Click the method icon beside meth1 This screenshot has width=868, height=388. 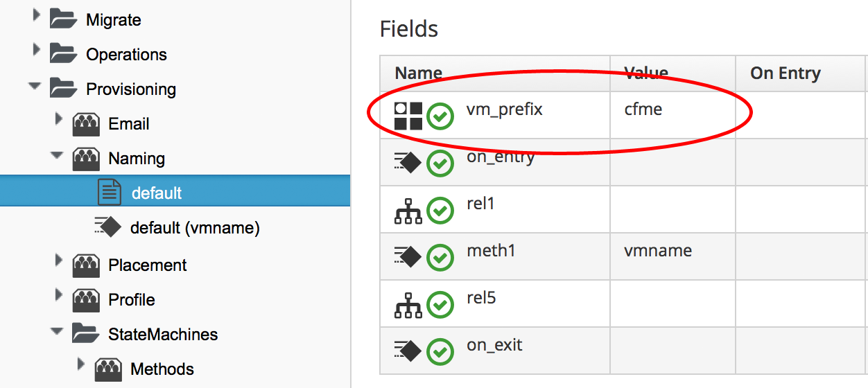(408, 257)
